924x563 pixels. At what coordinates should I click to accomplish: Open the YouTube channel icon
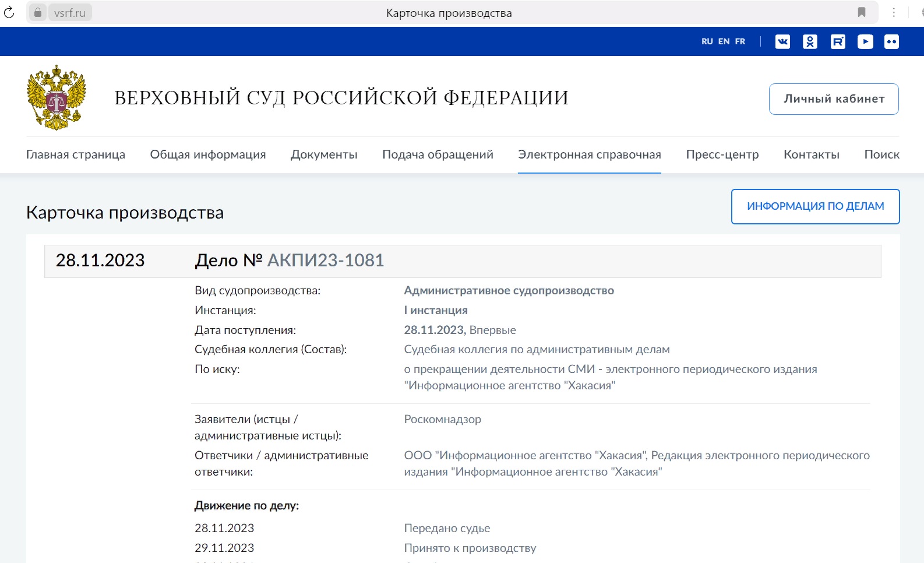(x=865, y=41)
